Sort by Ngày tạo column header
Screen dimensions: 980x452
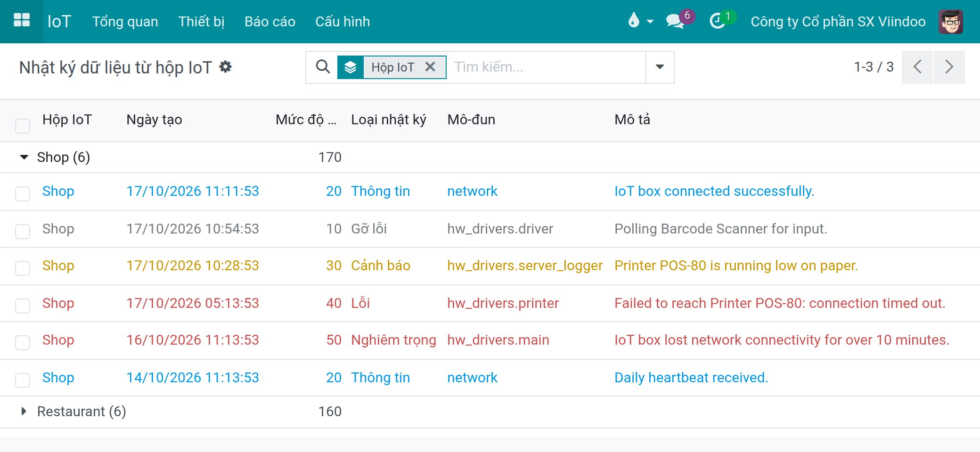point(154,120)
